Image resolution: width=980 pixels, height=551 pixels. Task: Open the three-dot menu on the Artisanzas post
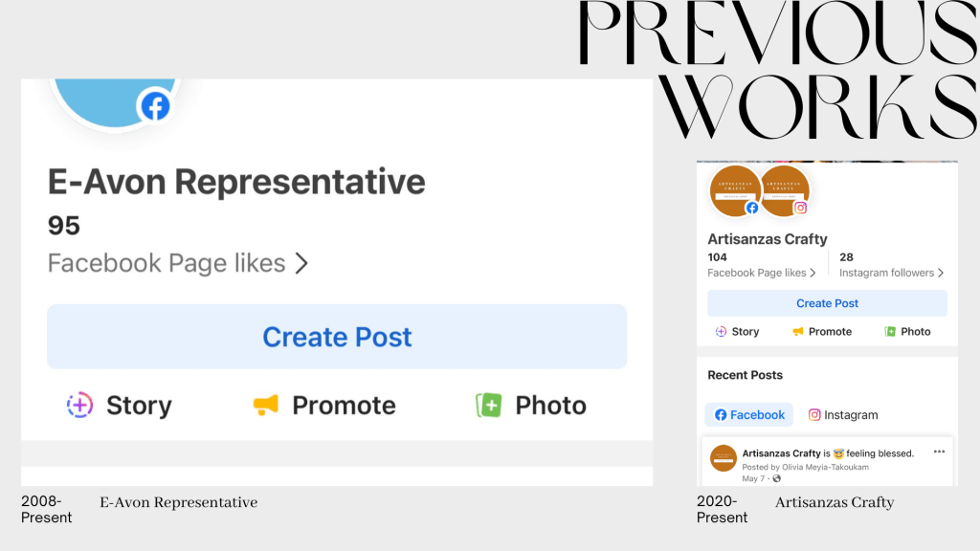(939, 452)
